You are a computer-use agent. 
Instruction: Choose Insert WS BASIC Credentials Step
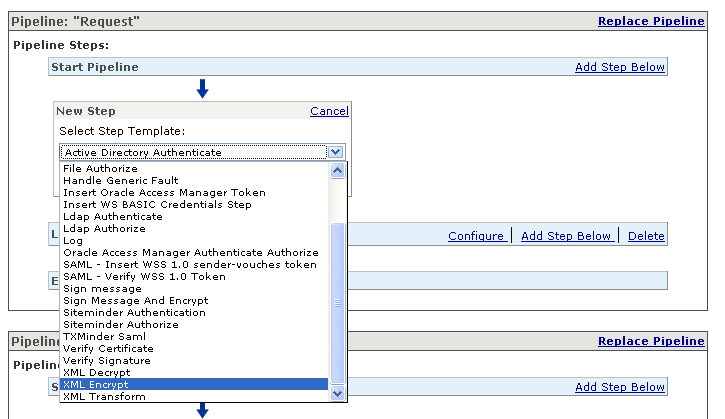[194, 204]
